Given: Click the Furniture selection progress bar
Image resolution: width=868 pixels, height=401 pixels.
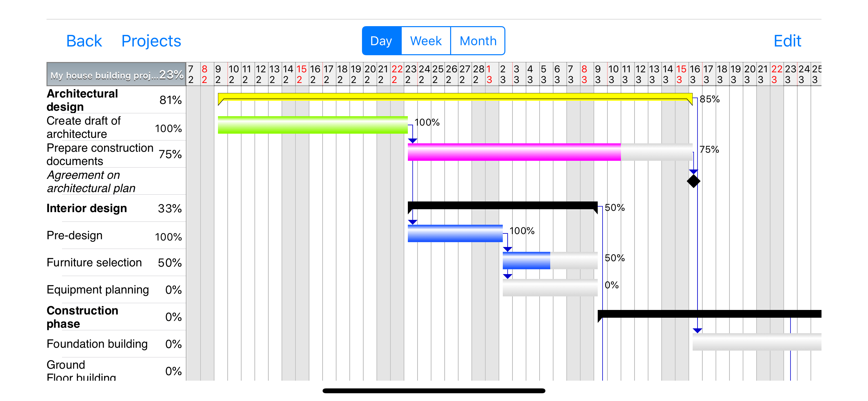Looking at the screenshot, I should tap(550, 261).
